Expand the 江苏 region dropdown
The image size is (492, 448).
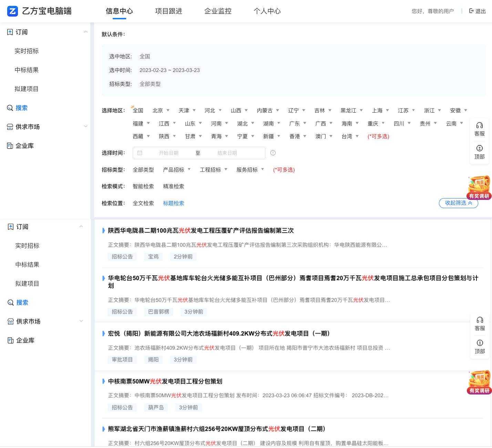(406, 111)
